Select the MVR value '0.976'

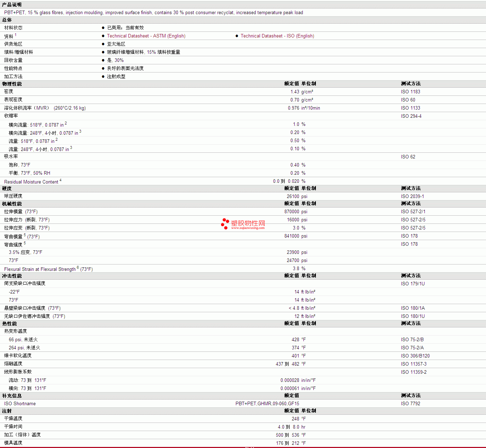coord(294,108)
